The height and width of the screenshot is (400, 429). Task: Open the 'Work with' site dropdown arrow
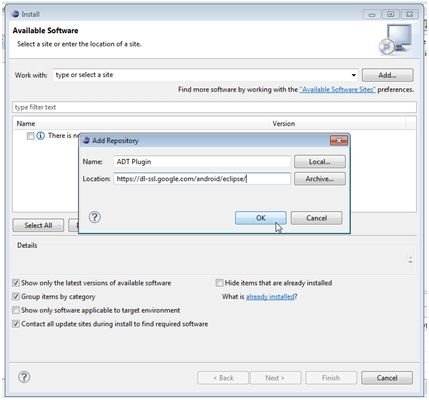tap(354, 75)
